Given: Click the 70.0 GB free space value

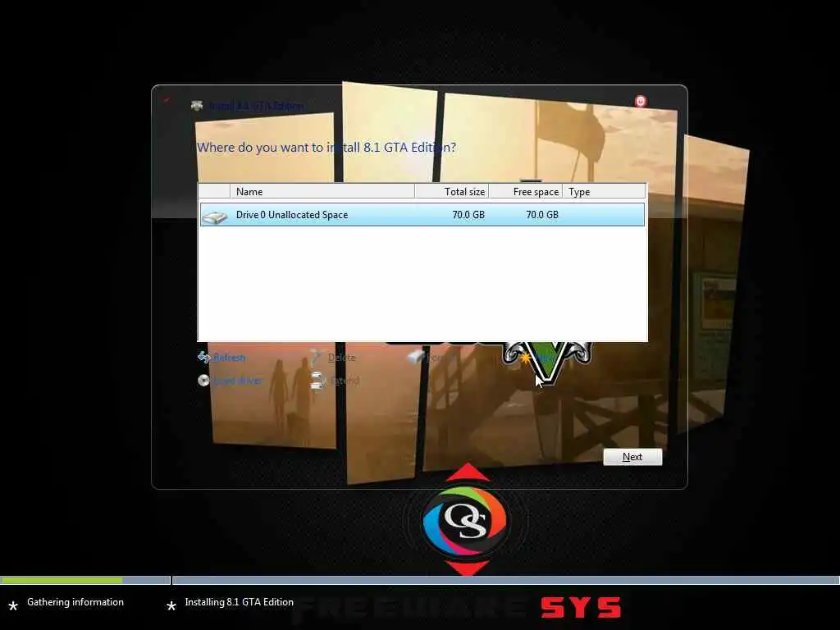Looking at the screenshot, I should click(x=542, y=215).
